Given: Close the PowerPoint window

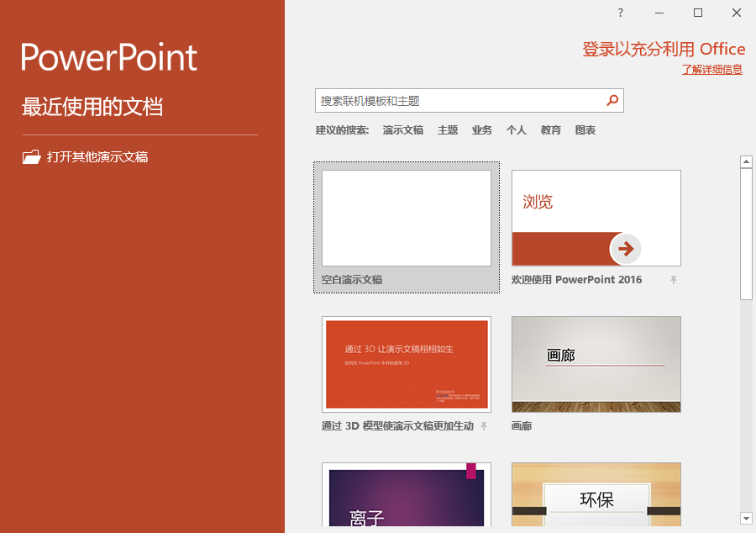Looking at the screenshot, I should 736,13.
